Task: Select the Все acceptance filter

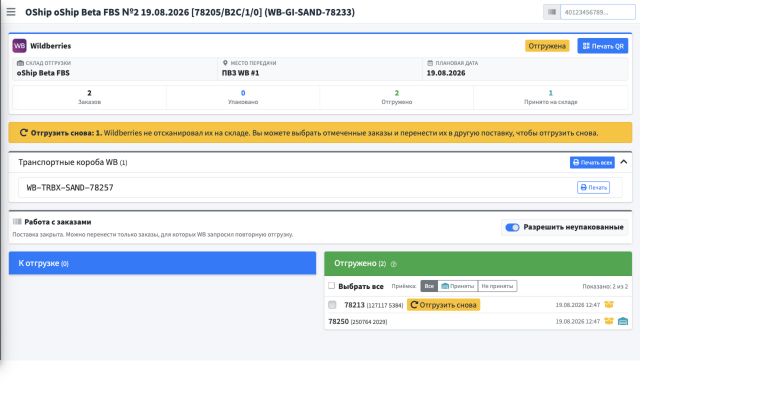Action: tap(429, 286)
